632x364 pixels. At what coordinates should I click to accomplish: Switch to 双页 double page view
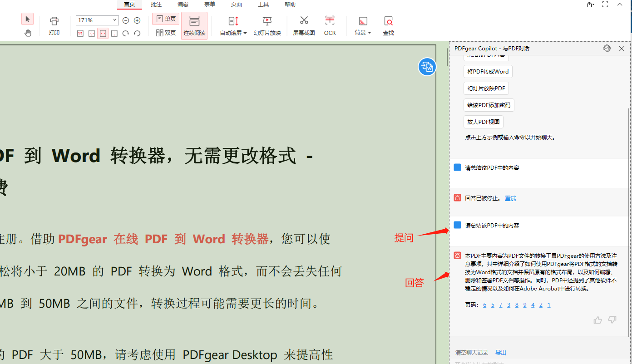coord(166,33)
